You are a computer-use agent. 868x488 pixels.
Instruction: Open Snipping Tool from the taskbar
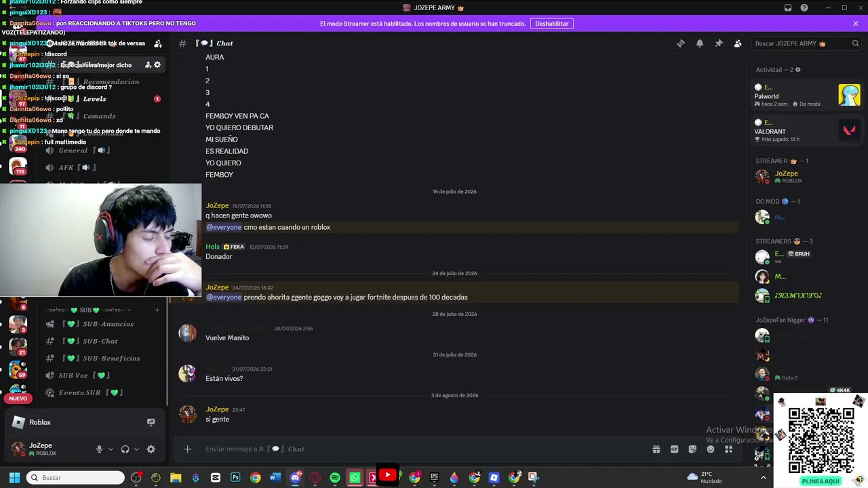(x=533, y=478)
